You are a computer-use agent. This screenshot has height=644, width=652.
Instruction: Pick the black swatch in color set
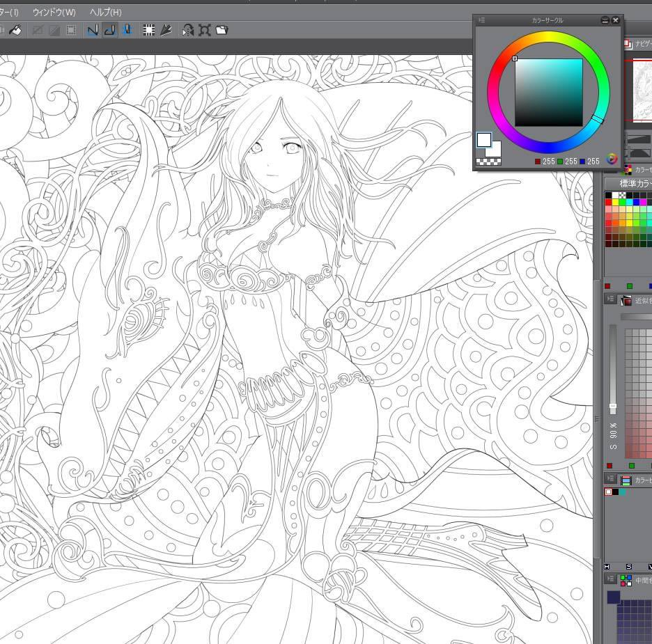point(608,195)
